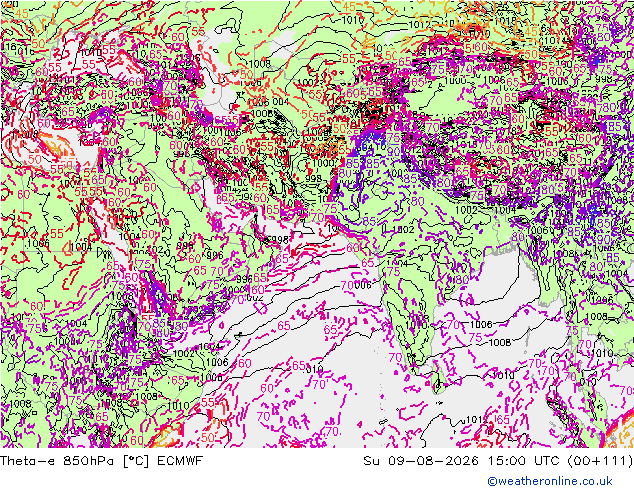Image resolution: width=634 pixels, height=490 pixels.
Task: Click the forecast date 'Su 09-08-2026'
Action: click(x=421, y=460)
